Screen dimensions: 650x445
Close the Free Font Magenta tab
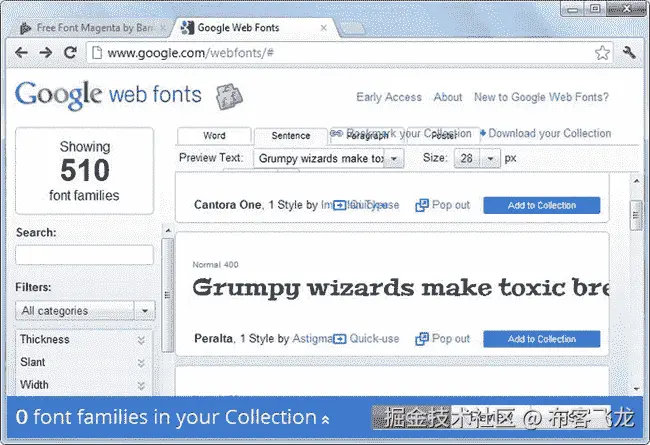[x=163, y=28]
